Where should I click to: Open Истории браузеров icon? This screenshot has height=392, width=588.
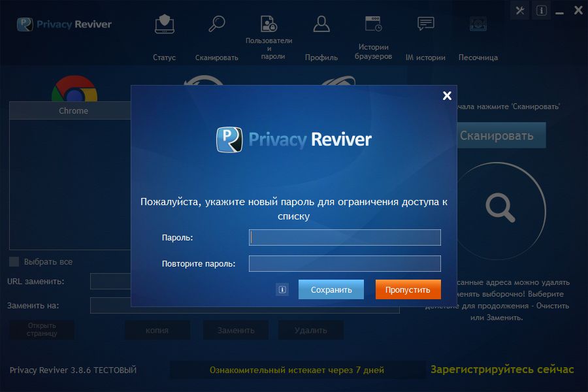coord(374,24)
